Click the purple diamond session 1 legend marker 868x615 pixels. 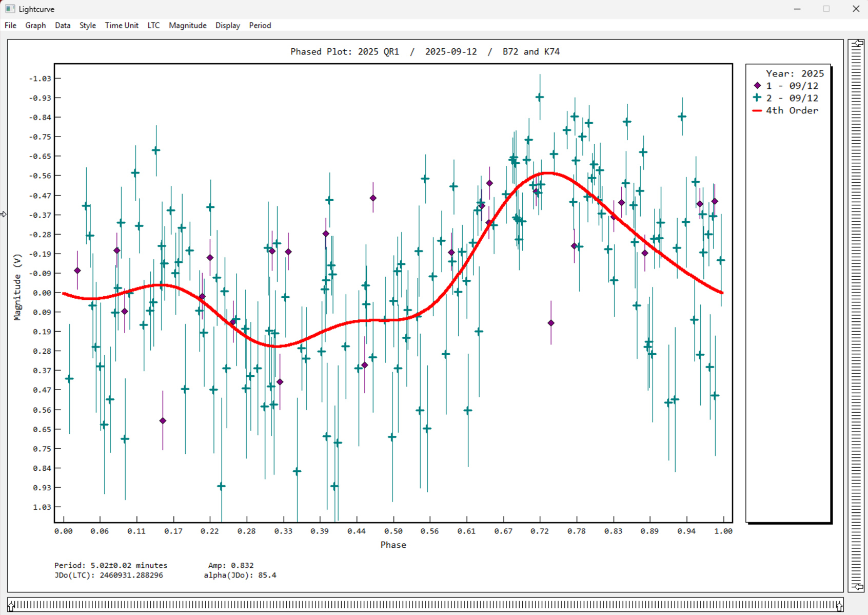pyautogui.click(x=757, y=86)
